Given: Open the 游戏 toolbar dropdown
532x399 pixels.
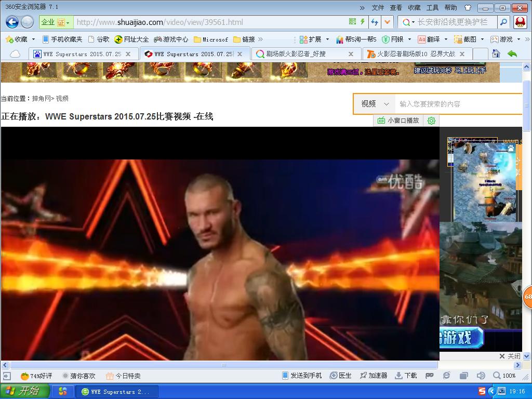Looking at the screenshot, I should (x=505, y=39).
